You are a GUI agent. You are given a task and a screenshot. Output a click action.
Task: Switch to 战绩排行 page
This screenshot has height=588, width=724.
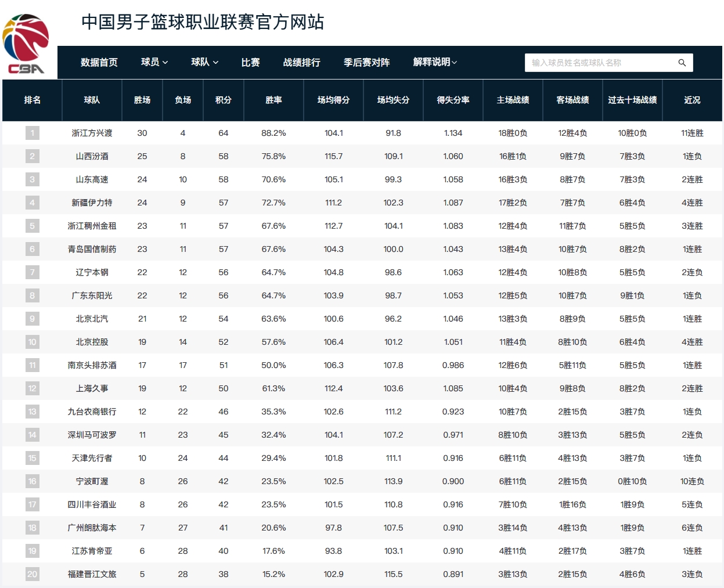pos(301,62)
